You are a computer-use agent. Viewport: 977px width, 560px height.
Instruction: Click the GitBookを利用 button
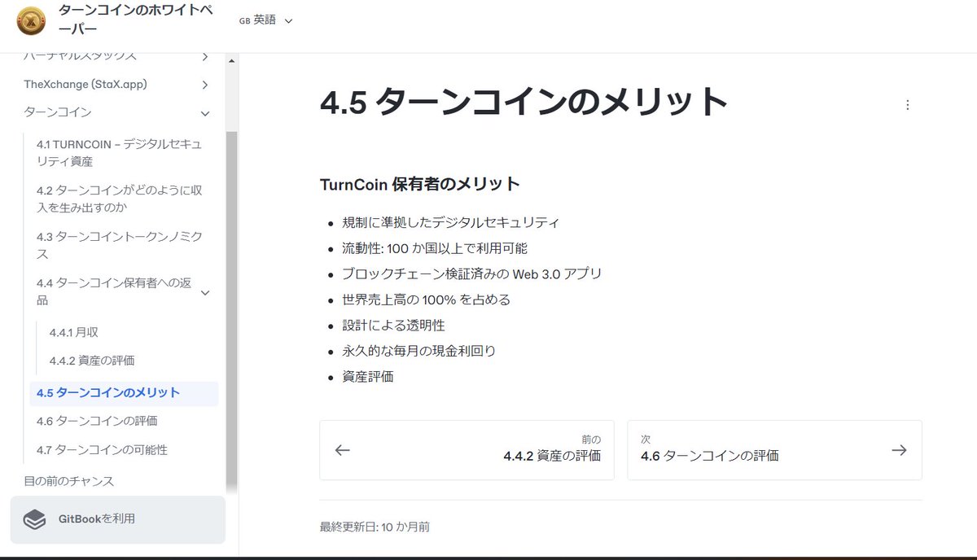(x=118, y=519)
